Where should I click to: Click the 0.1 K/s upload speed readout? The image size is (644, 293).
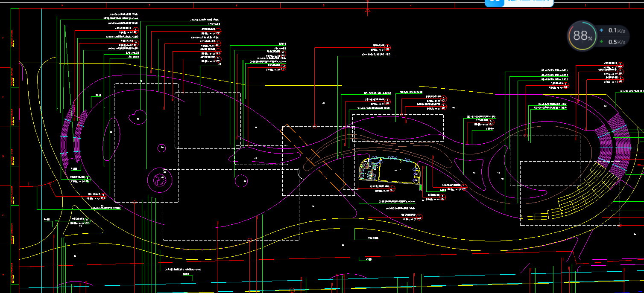tap(616, 30)
